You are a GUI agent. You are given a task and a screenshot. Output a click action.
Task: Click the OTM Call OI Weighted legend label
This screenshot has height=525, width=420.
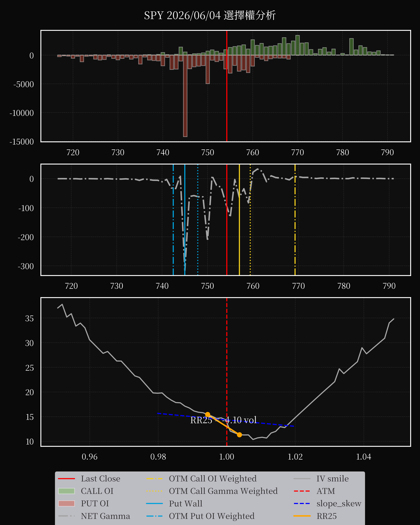coord(213,479)
